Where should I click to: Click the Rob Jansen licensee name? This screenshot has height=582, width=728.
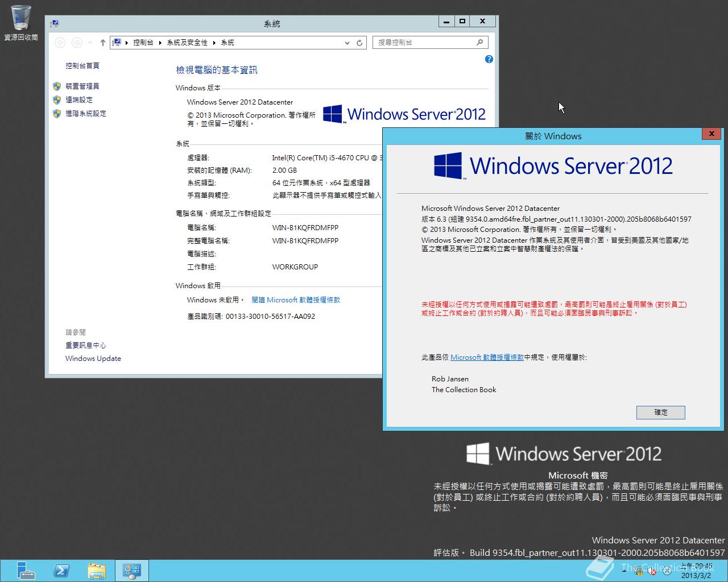click(450, 379)
